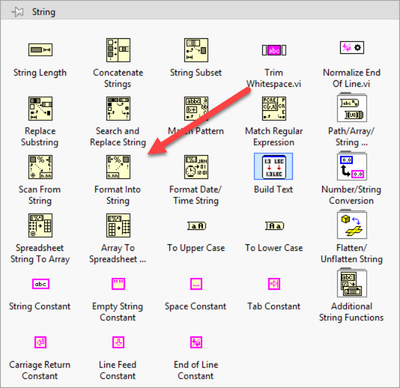
Task: Open the Number/String Conversion subpalette icon
Action: (352, 166)
